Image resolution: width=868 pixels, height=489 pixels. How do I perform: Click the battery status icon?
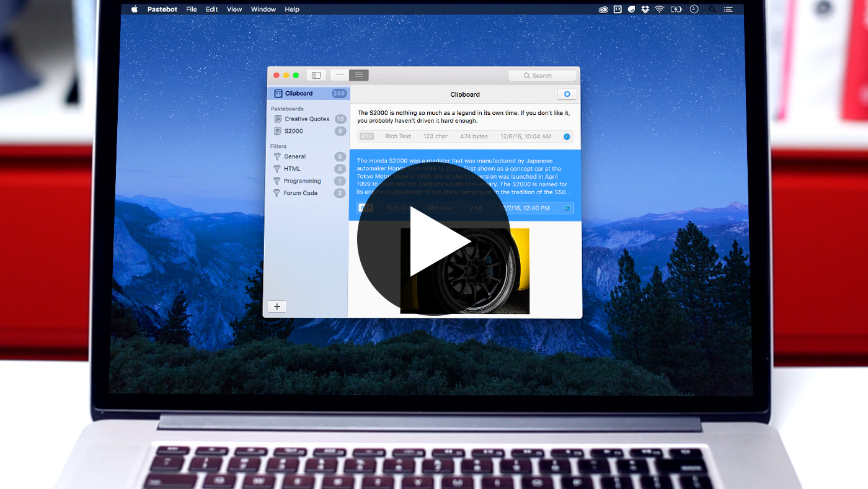676,9
